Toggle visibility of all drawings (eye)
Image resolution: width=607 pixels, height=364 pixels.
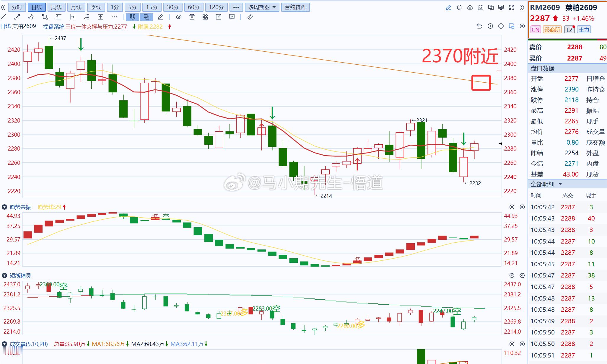pos(179,17)
